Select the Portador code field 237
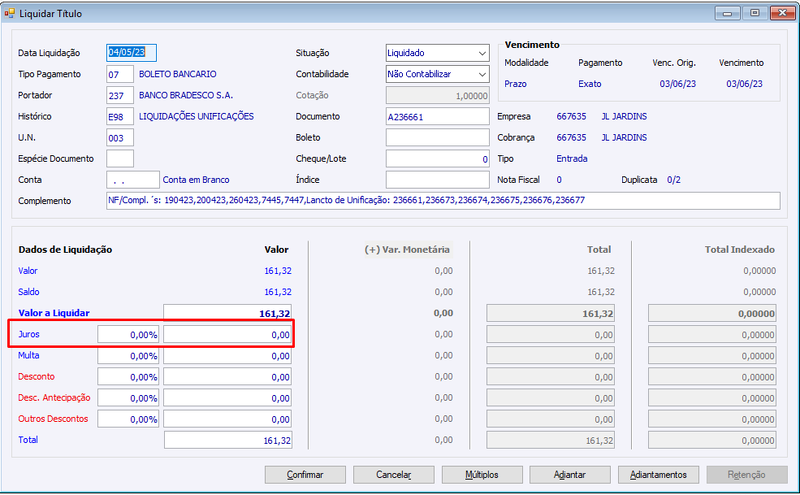The height and width of the screenshot is (495, 800). coord(120,95)
